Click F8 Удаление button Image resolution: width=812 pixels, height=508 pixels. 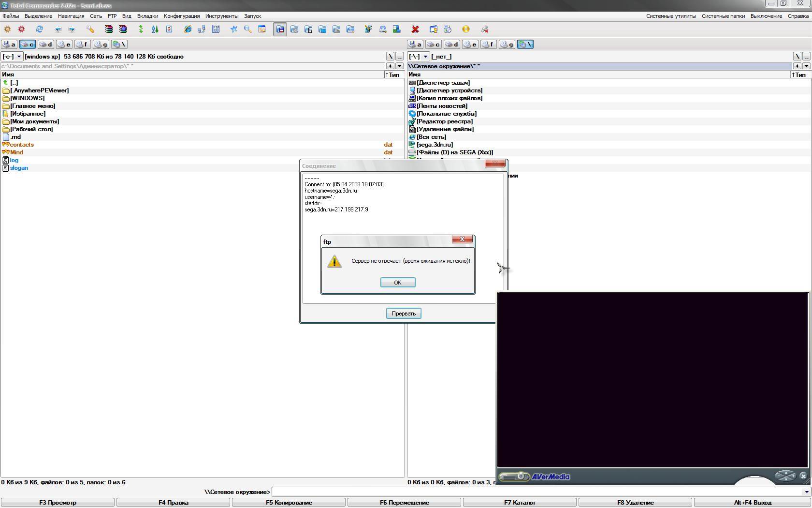(x=636, y=503)
